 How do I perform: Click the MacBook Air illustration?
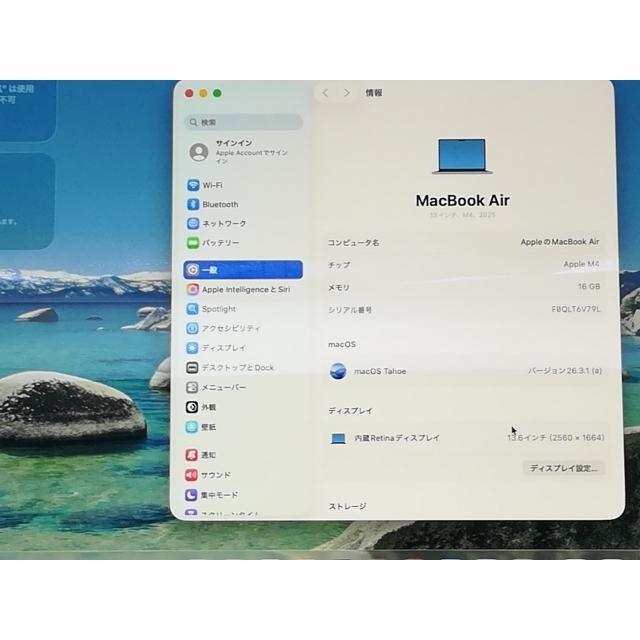point(462,156)
